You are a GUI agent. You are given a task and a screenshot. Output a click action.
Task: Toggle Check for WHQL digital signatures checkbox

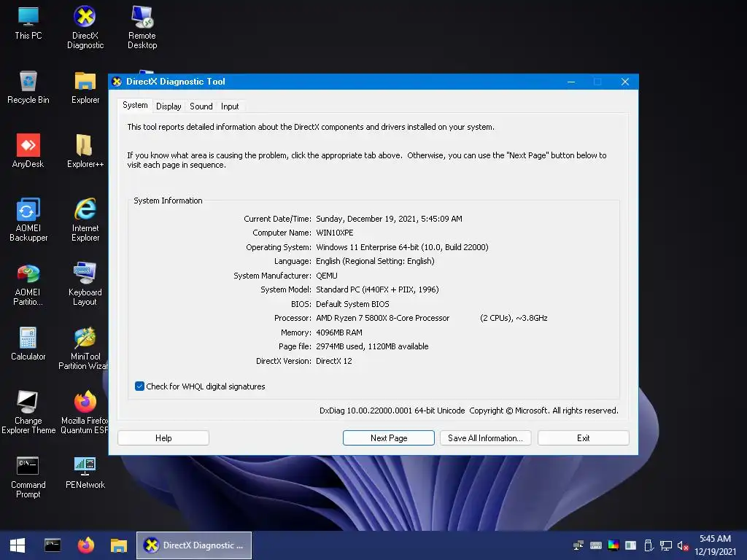(139, 386)
